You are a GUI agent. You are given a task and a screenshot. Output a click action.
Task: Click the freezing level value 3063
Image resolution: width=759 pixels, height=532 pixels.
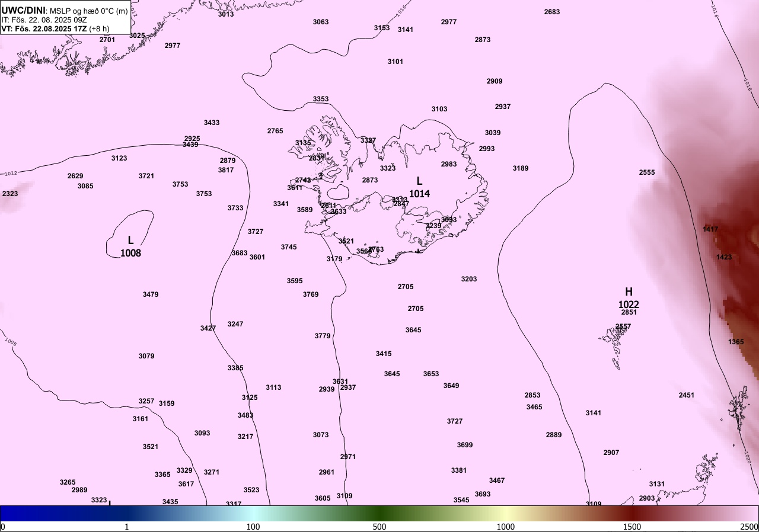click(x=321, y=22)
